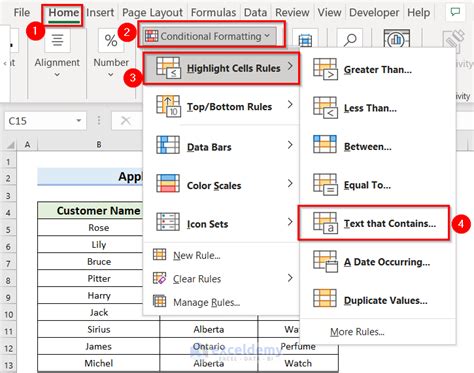
Task: Click the Comments speech bubble icon
Action: pyautogui.click(x=455, y=12)
